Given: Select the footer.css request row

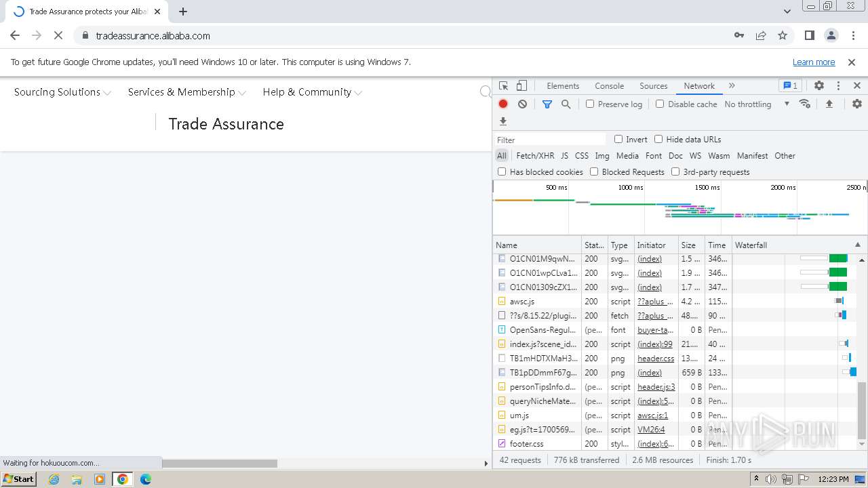Looking at the screenshot, I should (x=675, y=444).
